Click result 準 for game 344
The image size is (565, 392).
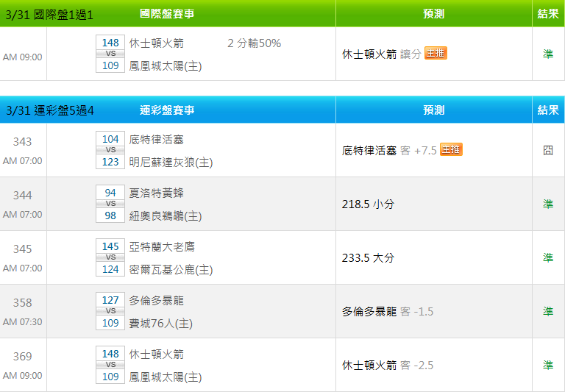coord(548,204)
